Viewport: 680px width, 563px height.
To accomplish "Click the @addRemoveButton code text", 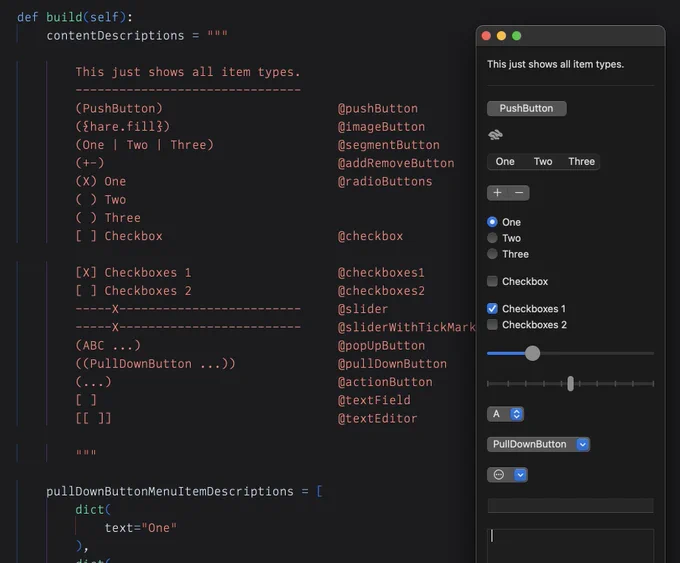I will (396, 163).
